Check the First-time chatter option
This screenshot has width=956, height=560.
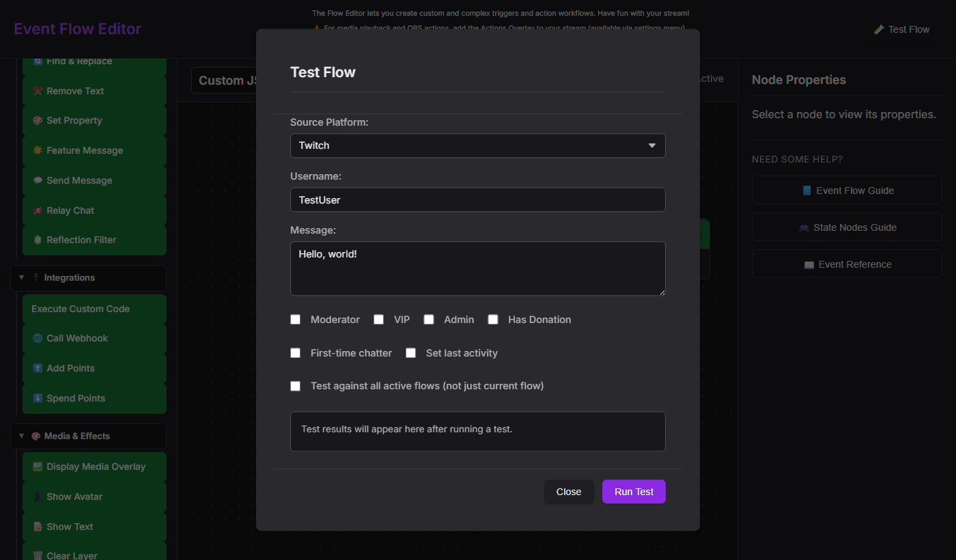(295, 352)
